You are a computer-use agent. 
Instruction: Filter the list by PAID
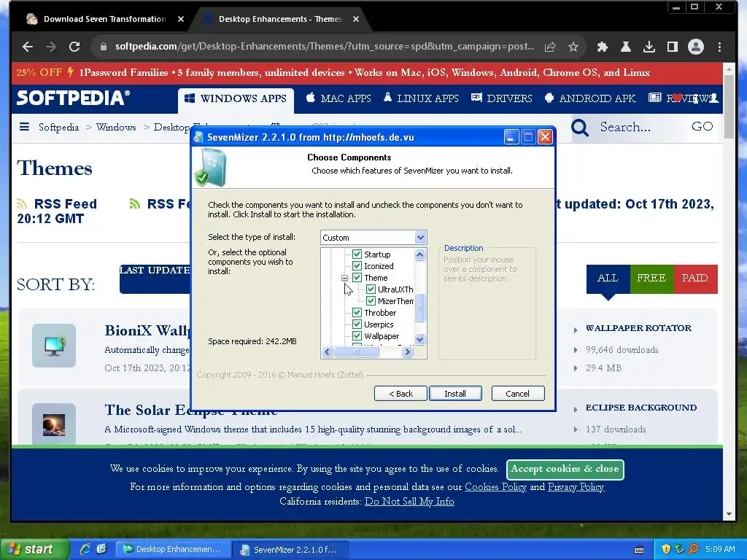[695, 279]
